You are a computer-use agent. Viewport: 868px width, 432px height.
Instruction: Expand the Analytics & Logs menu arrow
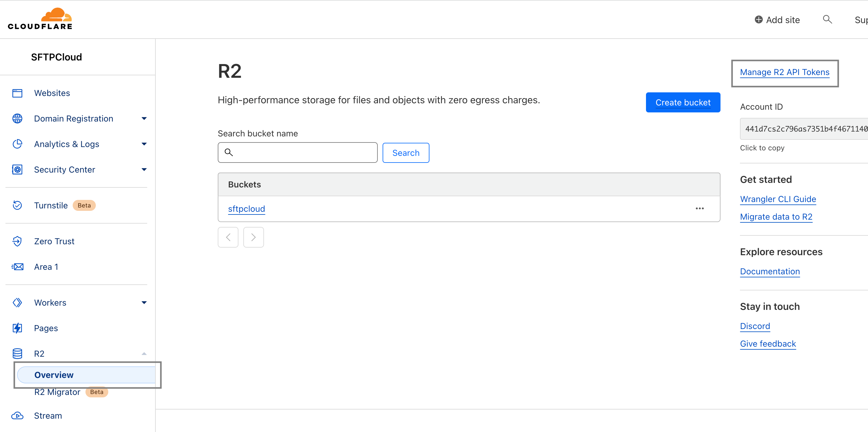tap(144, 144)
